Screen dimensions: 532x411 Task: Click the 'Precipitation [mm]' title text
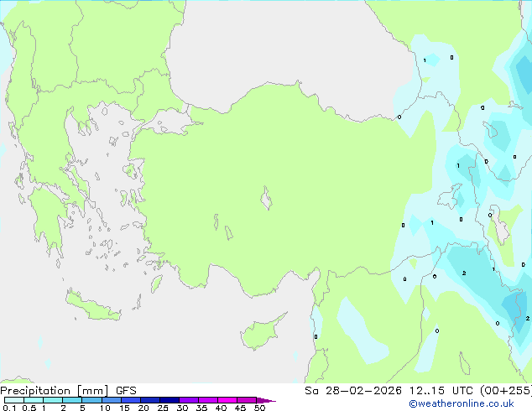click(x=55, y=391)
